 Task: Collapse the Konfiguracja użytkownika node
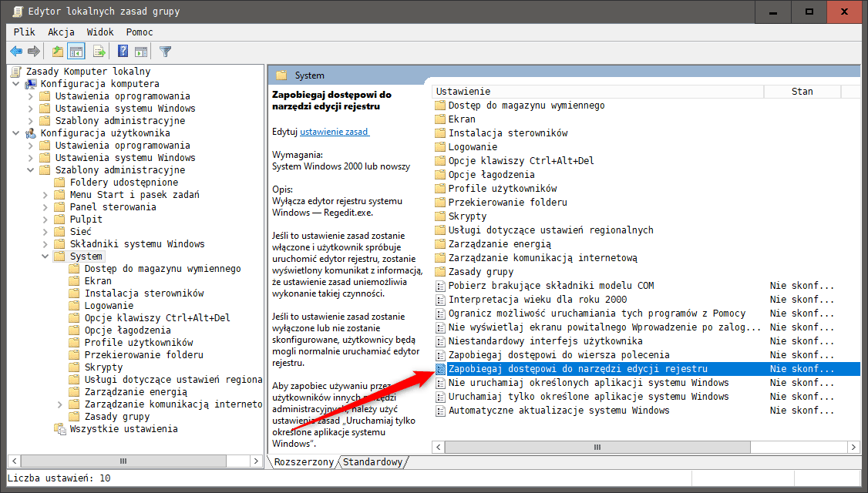click(x=16, y=133)
